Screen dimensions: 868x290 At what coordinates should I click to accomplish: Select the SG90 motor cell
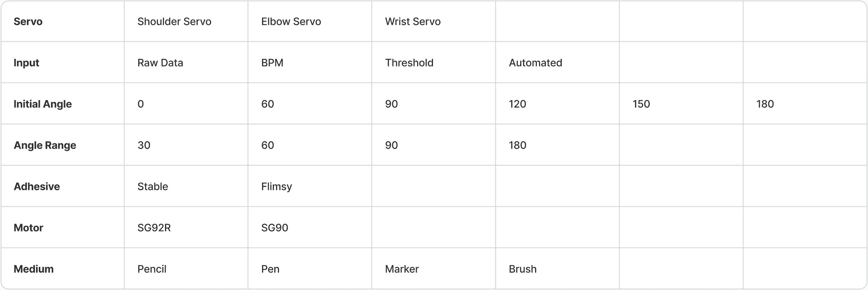click(x=274, y=228)
